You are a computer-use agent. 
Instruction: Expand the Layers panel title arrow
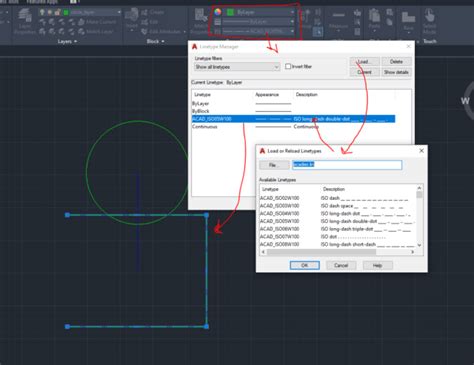point(75,41)
